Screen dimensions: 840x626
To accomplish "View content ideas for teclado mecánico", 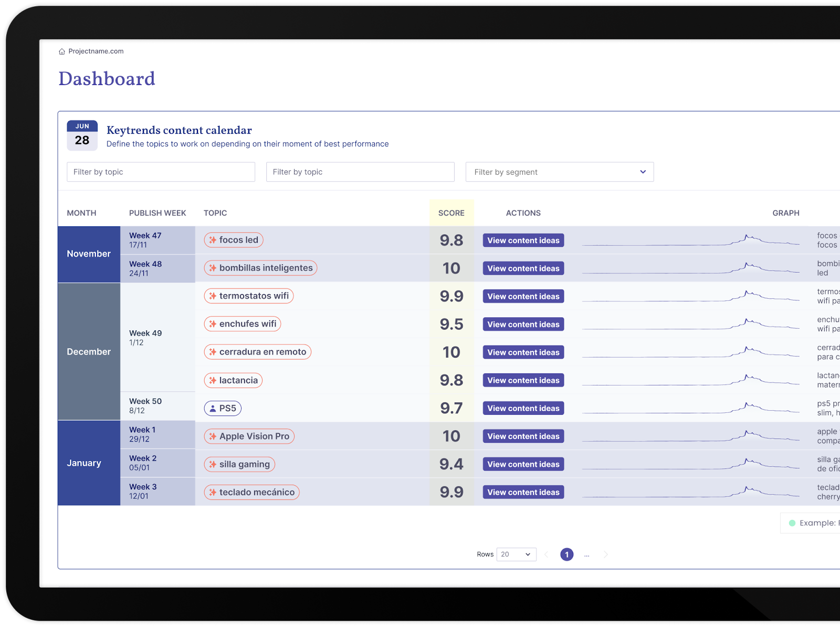I will point(523,492).
